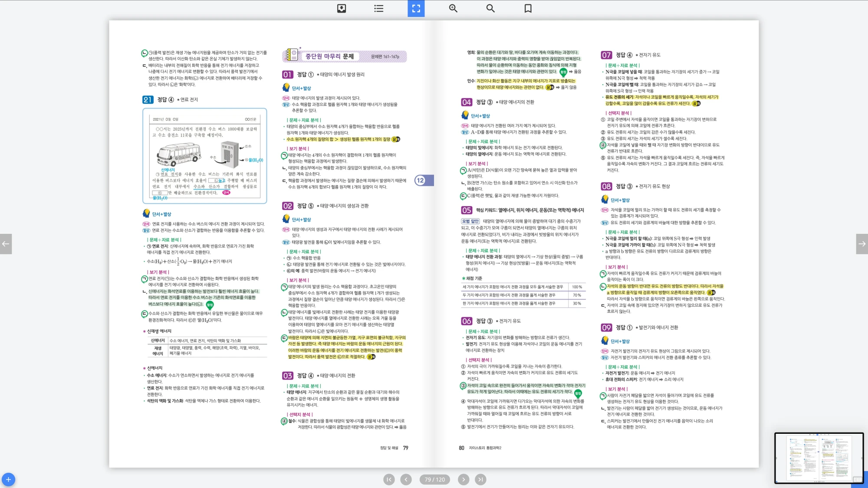Click the blue plus button
This screenshot has width=868, height=488.
pos(8,479)
